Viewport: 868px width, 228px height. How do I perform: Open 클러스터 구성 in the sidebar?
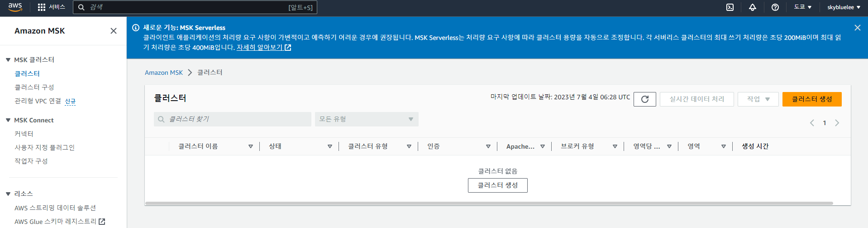coord(34,87)
